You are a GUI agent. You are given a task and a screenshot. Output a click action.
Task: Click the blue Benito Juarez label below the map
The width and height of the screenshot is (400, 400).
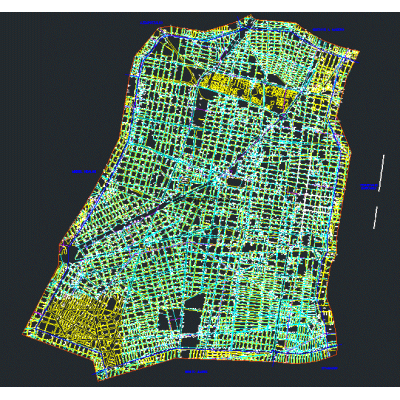point(196,372)
